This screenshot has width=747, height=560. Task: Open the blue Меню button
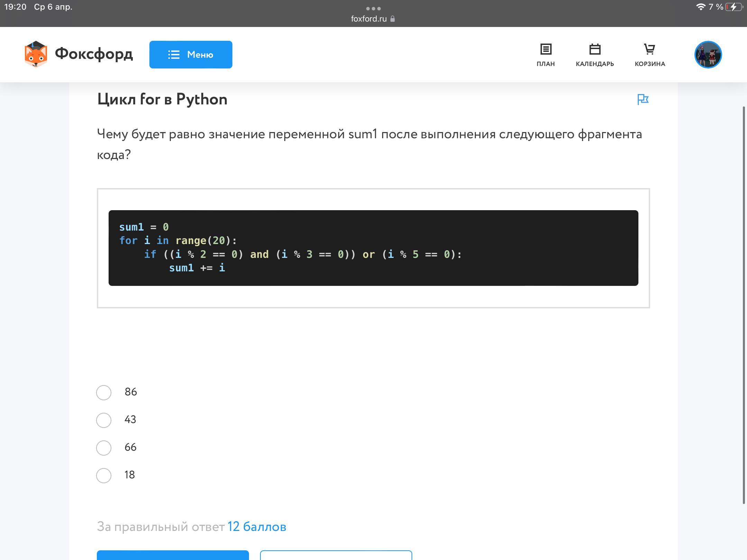click(191, 55)
